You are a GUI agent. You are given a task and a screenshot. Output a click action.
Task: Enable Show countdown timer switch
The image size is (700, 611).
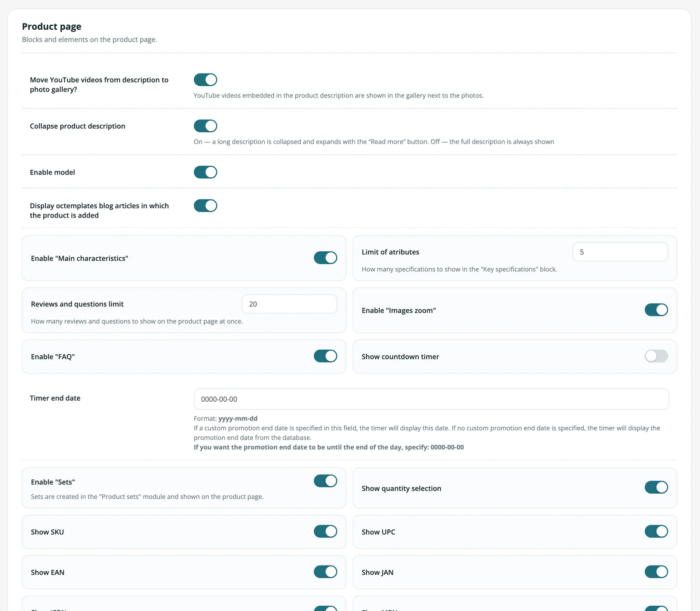(656, 356)
